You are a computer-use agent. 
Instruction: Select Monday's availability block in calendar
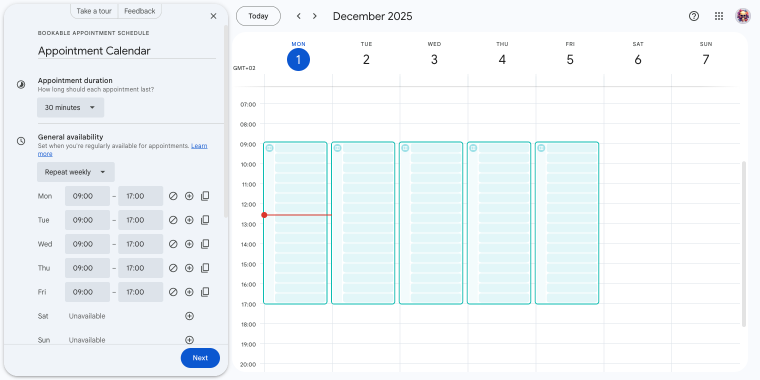tap(295, 223)
